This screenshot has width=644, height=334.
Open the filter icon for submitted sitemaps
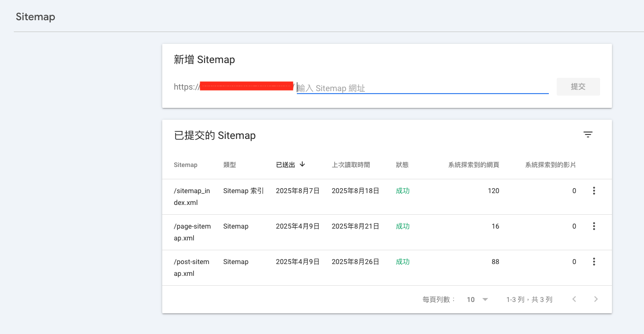pyautogui.click(x=588, y=134)
